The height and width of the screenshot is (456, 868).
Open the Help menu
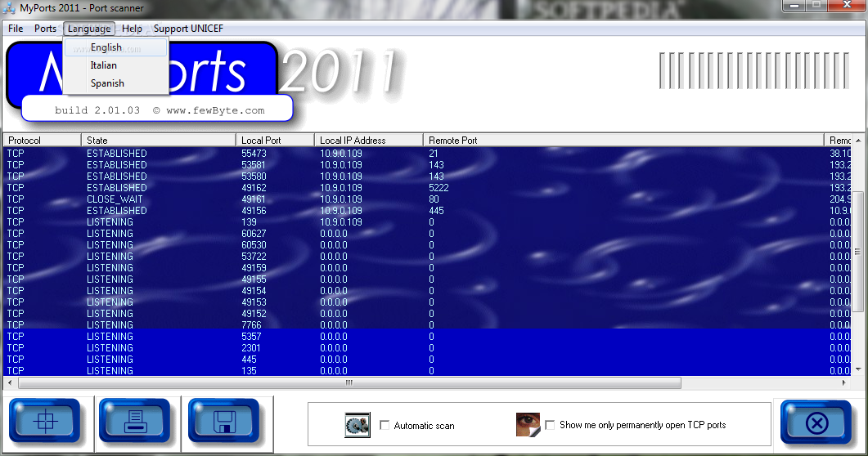(x=132, y=28)
